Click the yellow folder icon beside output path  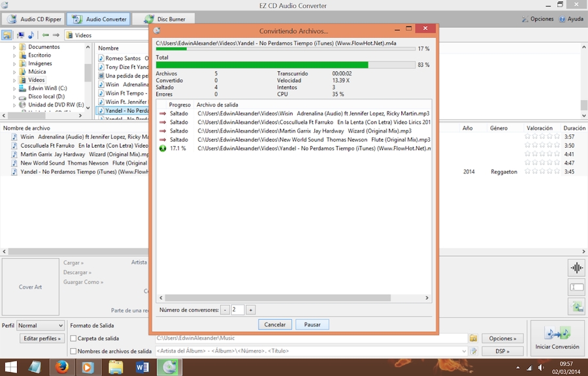(473, 338)
